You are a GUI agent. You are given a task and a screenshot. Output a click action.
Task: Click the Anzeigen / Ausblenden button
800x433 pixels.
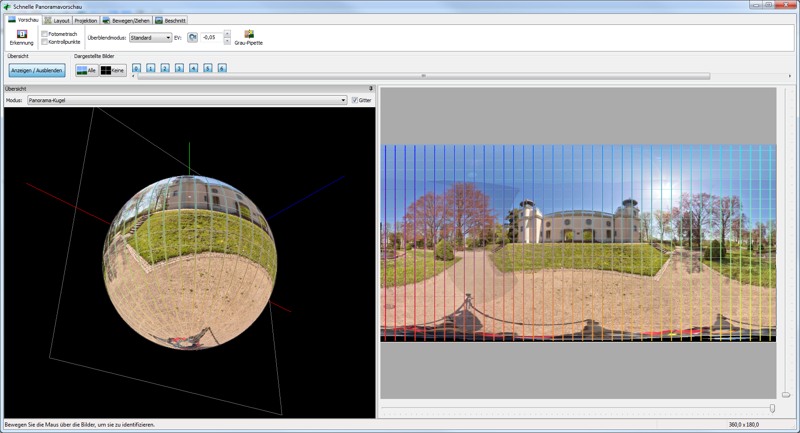point(37,70)
